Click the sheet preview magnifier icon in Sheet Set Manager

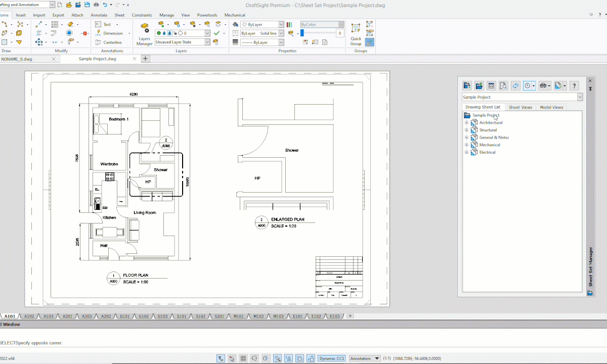(503, 85)
